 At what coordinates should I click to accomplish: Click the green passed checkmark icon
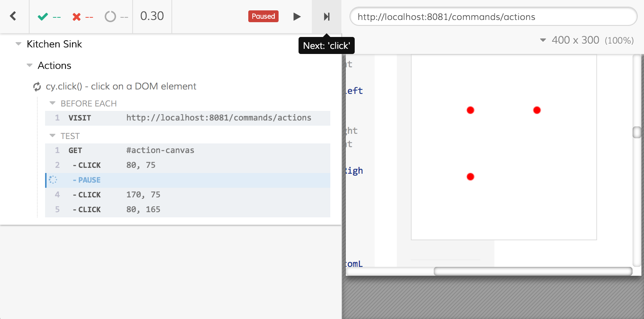43,17
